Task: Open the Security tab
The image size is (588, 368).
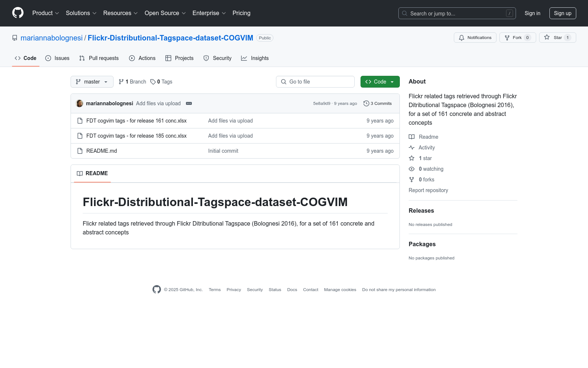Action: point(218,58)
